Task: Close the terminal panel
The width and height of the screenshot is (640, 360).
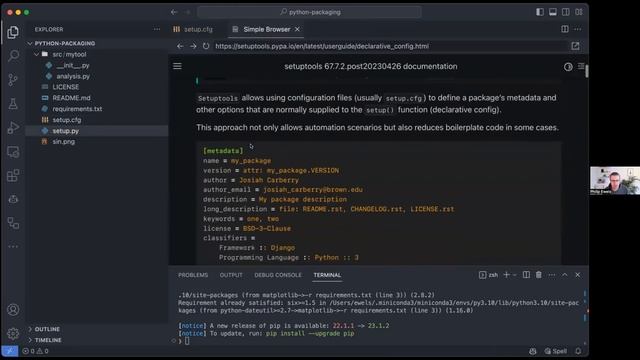Action: tap(578, 275)
